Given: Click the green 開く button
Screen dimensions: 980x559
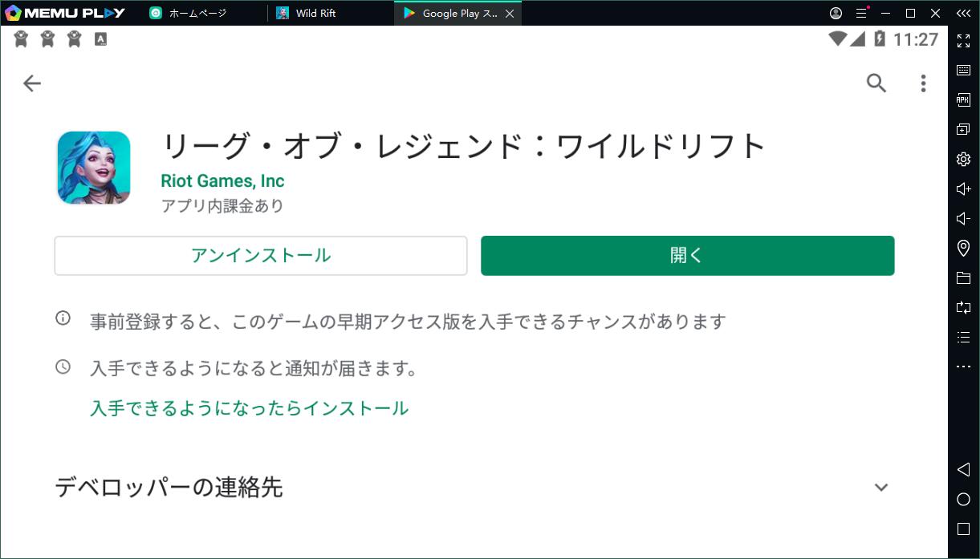Looking at the screenshot, I should 687,256.
